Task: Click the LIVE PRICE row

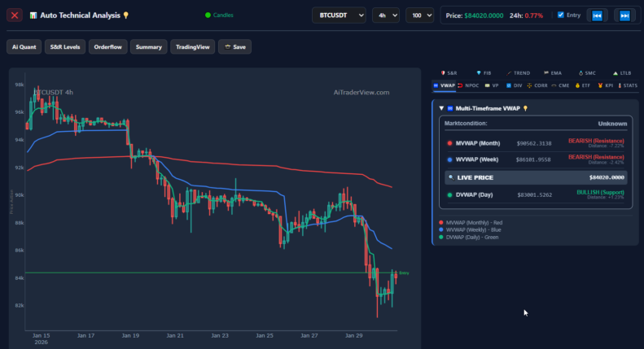Action: pyautogui.click(x=536, y=177)
